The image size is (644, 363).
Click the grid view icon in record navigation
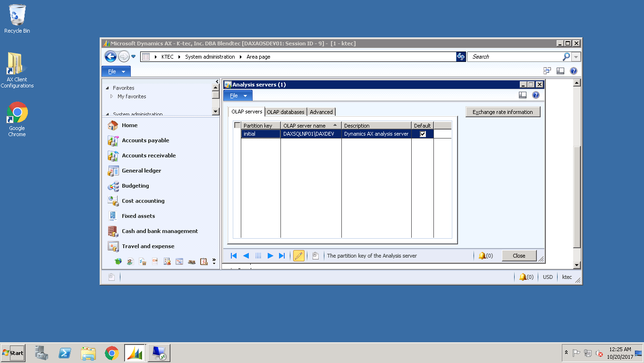(x=258, y=256)
